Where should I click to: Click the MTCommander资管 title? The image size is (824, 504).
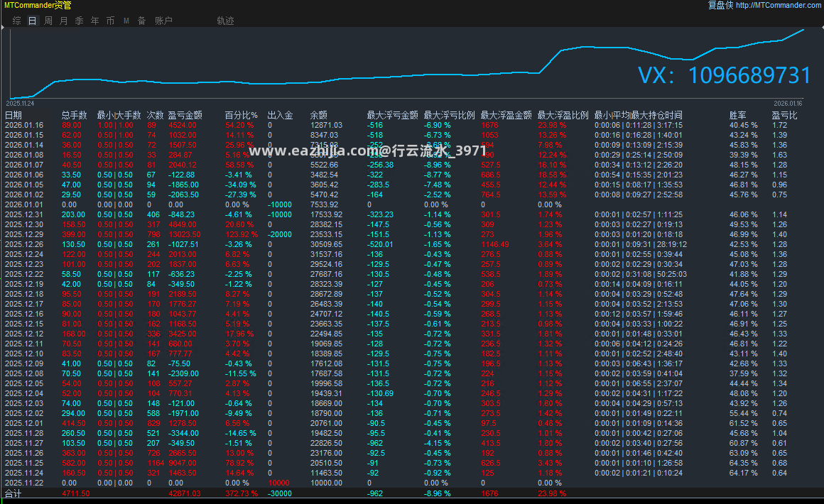38,5
